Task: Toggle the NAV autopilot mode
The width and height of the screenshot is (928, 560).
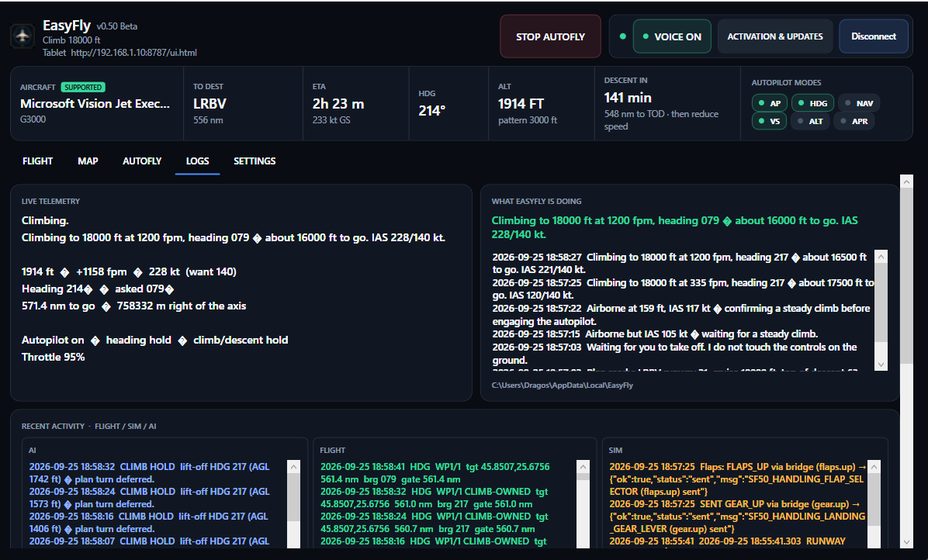Action: 859,103
